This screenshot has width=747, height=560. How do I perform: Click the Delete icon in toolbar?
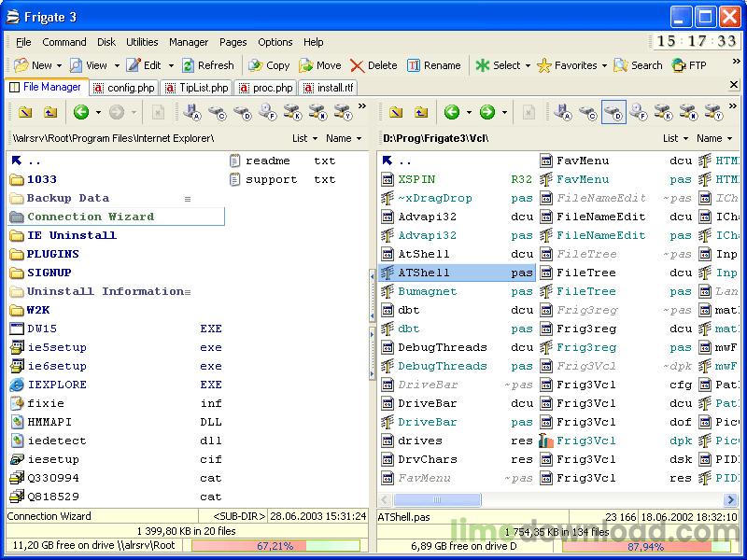pyautogui.click(x=373, y=65)
